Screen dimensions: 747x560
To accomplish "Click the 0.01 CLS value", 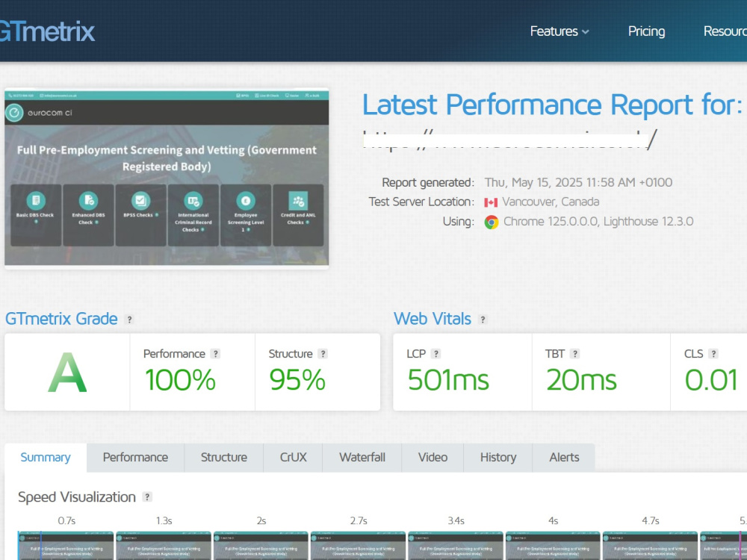I will 711,381.
